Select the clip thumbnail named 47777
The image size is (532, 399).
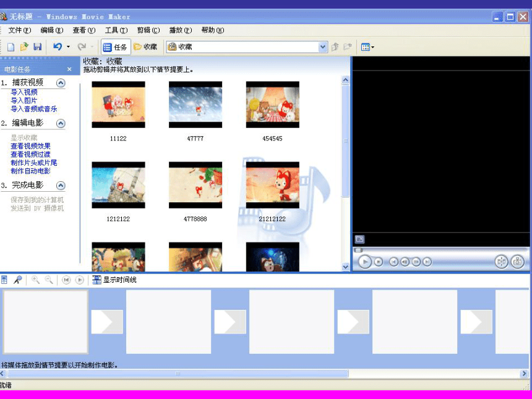click(x=195, y=105)
